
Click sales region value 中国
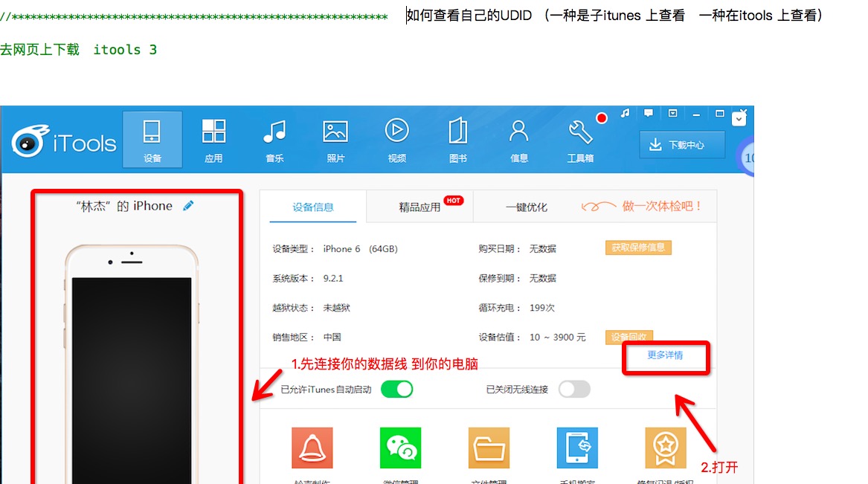(x=332, y=337)
